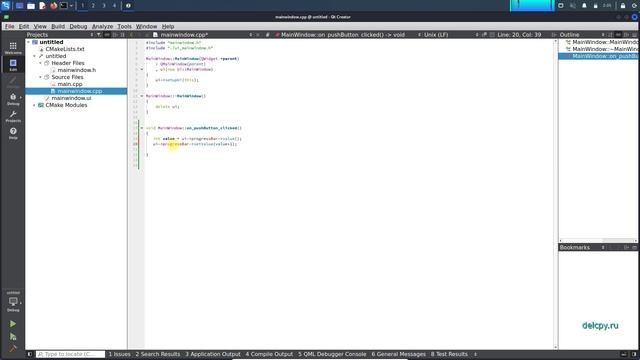Screen dimensions: 640x360
Task: Click the Outline horizontal scrollbar
Action: click(x=598, y=241)
